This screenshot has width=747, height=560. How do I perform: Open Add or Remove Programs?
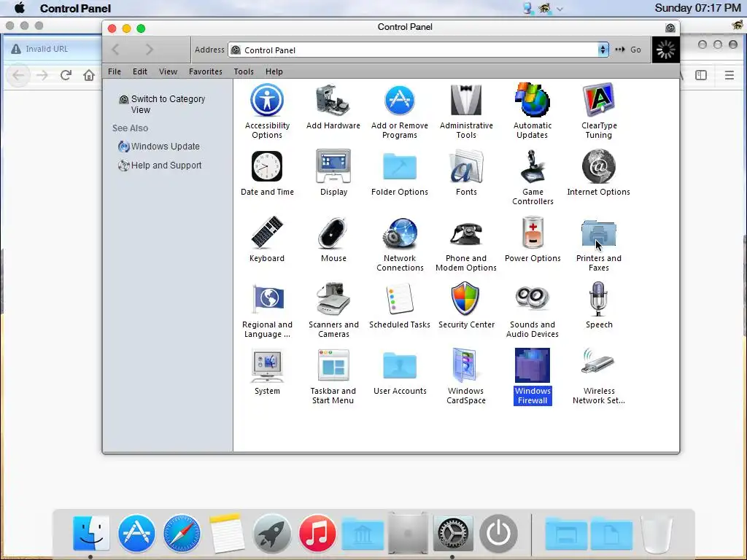pos(399,100)
